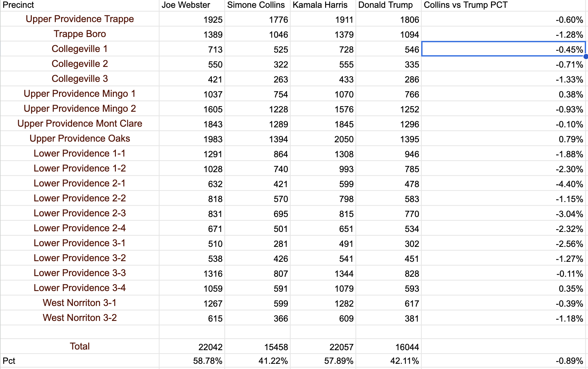Select the Lower Providence 2-2 cell
The width and height of the screenshot is (588, 369).
80,198
